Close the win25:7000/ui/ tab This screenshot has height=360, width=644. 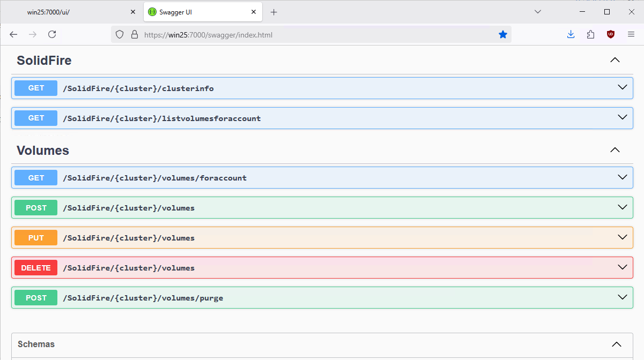[133, 12]
